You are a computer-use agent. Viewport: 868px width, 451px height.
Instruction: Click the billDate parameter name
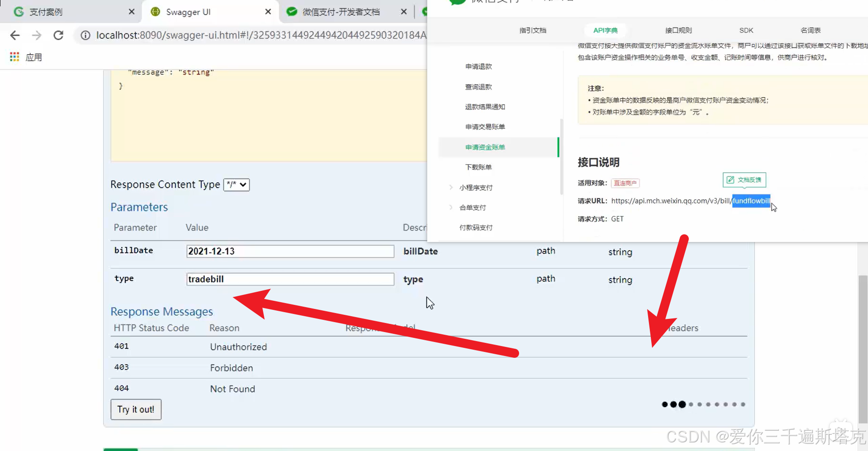click(x=134, y=250)
